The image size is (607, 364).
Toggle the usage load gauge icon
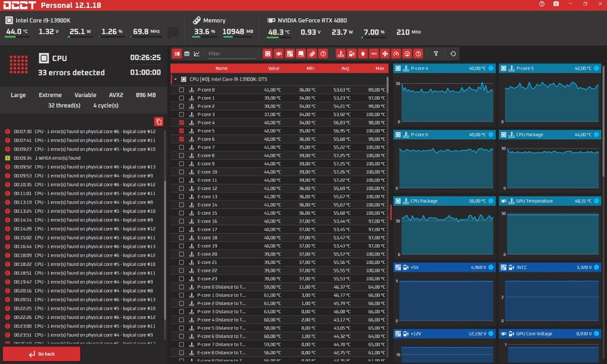pos(407,54)
